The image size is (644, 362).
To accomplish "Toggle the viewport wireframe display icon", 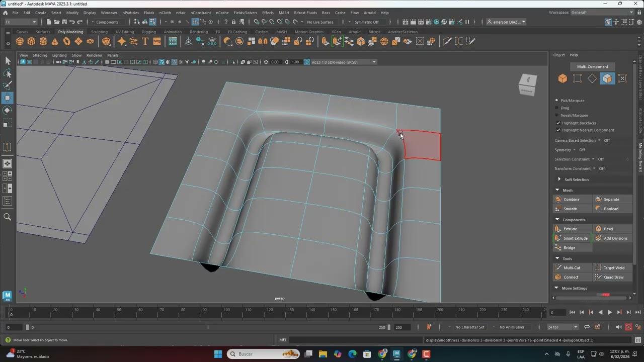I will pos(155,62).
